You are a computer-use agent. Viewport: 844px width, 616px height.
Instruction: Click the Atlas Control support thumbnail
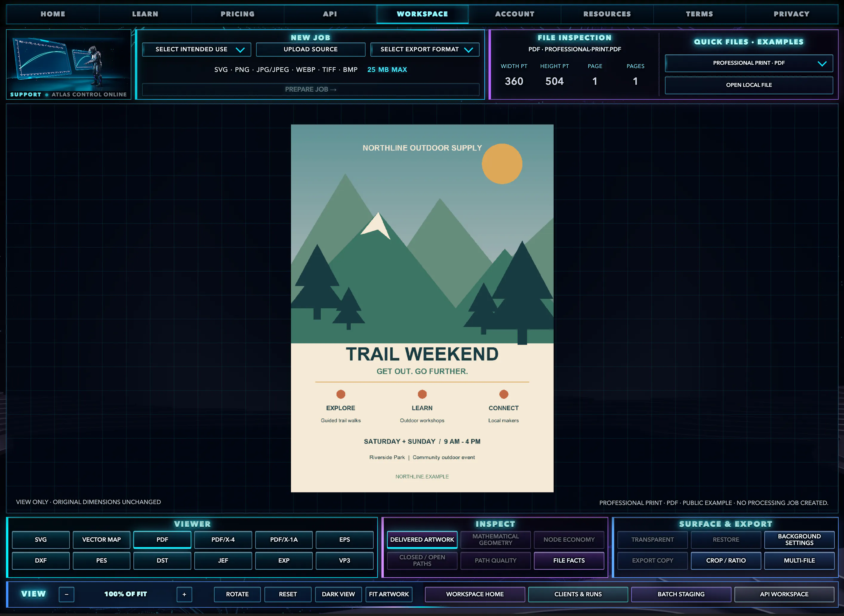69,64
